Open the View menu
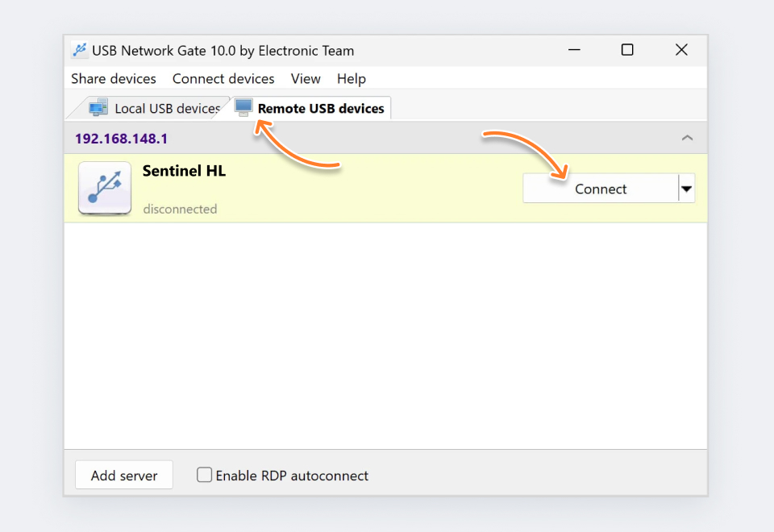 pyautogui.click(x=306, y=78)
